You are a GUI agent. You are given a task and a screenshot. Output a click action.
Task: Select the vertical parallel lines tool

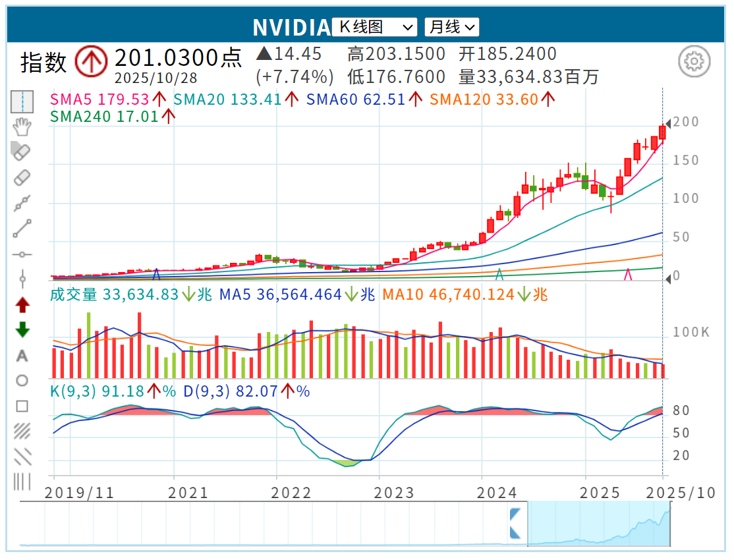click(x=22, y=482)
